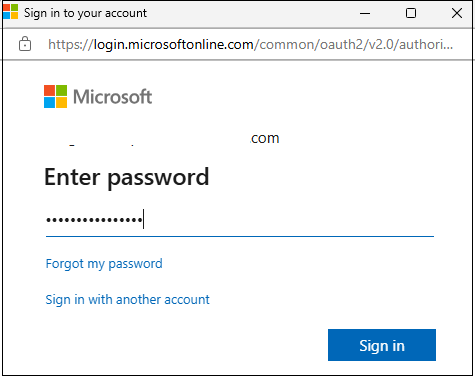The width and height of the screenshot is (475, 376).
Task: Click the gray Microsoft wordmark text
Action: [113, 97]
